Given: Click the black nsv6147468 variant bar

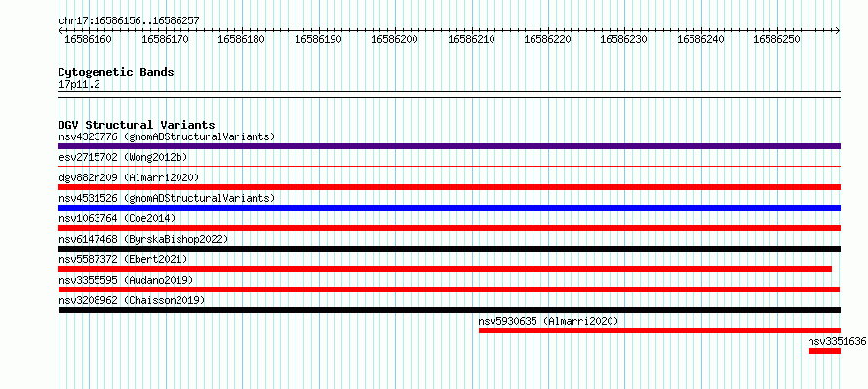Looking at the screenshot, I should pos(449,249).
